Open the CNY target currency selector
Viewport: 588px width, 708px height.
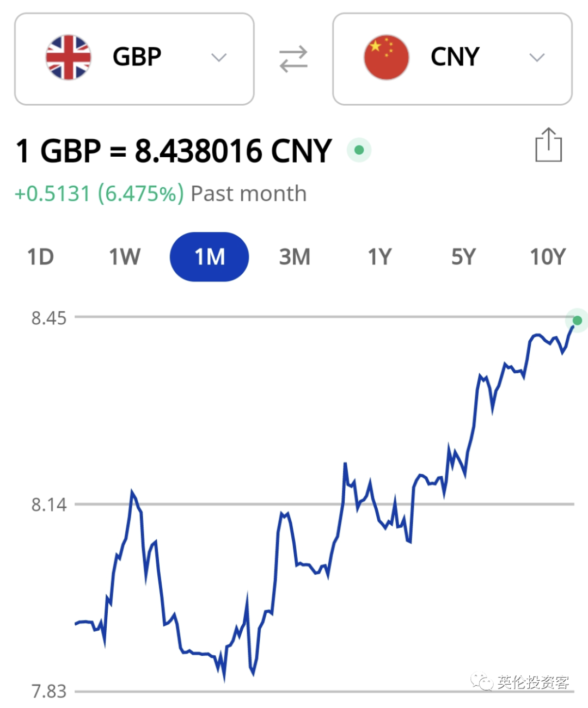coord(452,59)
